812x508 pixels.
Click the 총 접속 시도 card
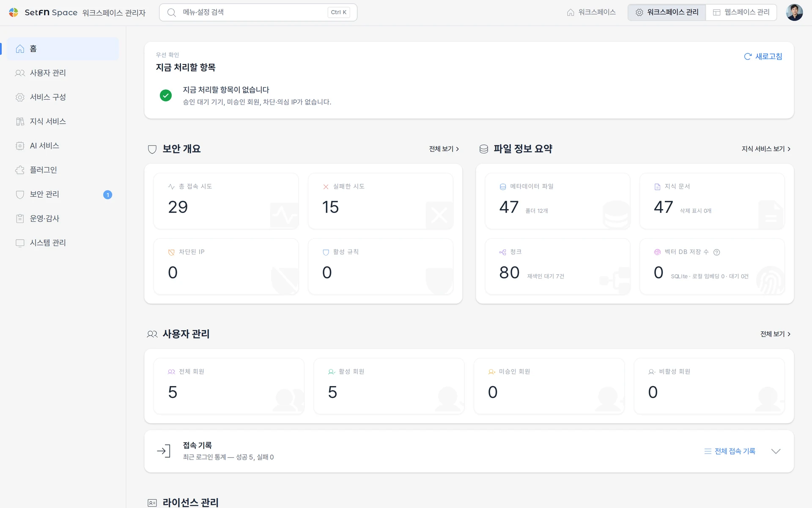click(226, 201)
